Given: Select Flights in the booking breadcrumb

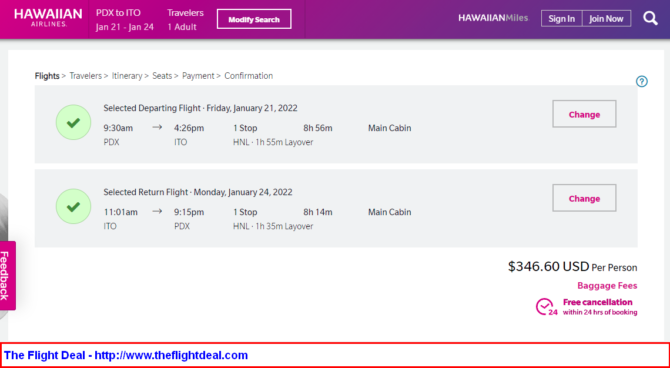Looking at the screenshot, I should click(47, 76).
